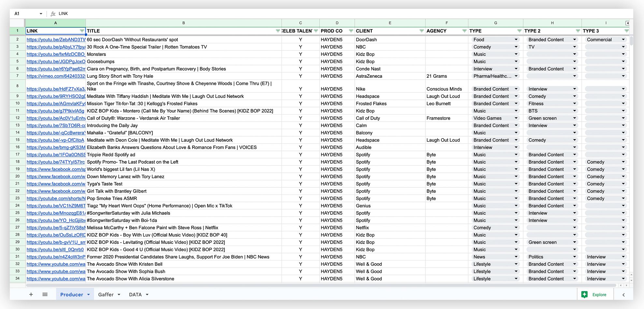The image size is (644, 309).
Task: Select the cell "Genius" in CLIENT column
Action: (x=390, y=206)
